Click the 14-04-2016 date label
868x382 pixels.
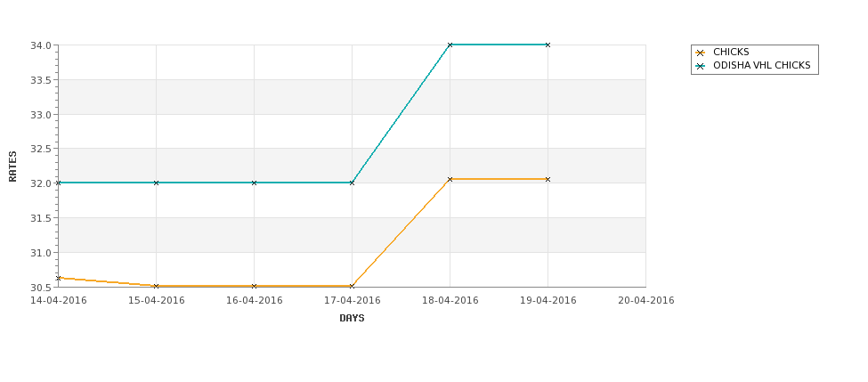58,301
